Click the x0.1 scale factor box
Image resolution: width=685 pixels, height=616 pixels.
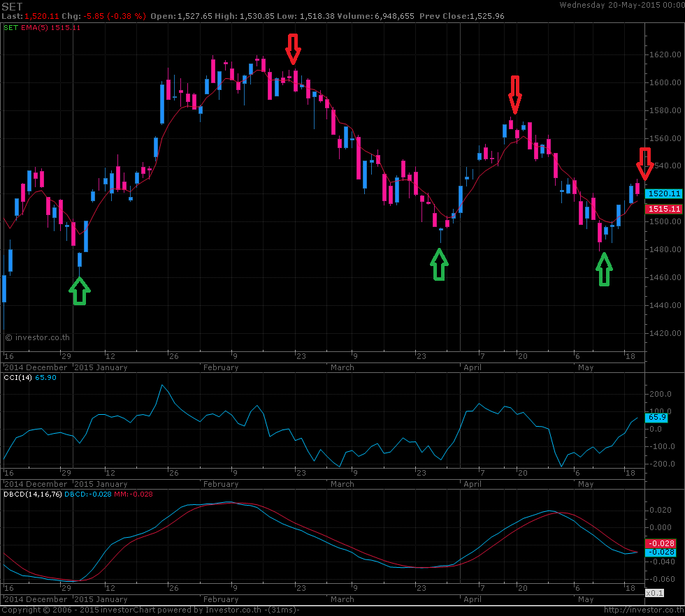click(x=654, y=593)
